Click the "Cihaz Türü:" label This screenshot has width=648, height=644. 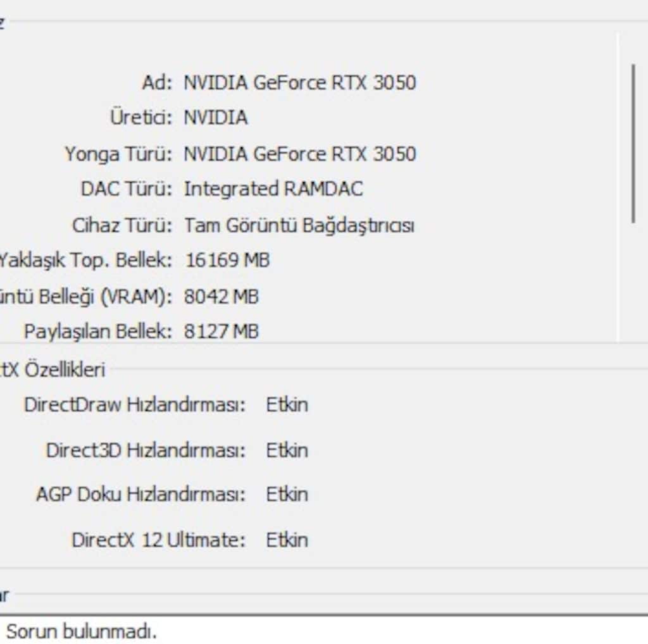click(122, 226)
